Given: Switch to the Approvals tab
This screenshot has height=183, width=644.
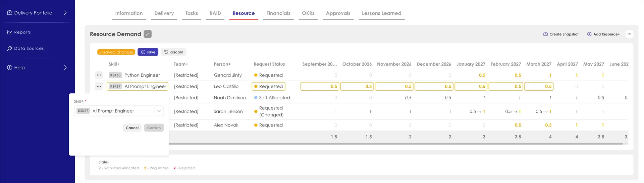Looking at the screenshot, I should (x=338, y=13).
